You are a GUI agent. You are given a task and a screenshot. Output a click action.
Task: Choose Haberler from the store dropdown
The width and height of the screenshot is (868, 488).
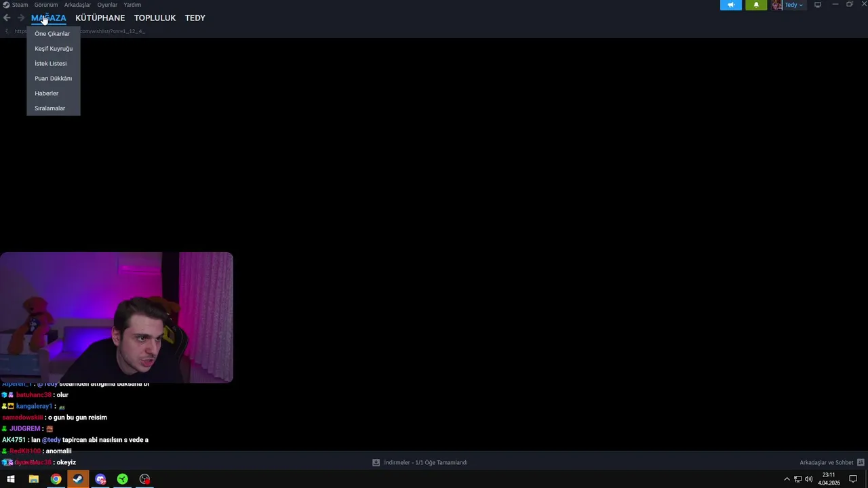(53, 93)
